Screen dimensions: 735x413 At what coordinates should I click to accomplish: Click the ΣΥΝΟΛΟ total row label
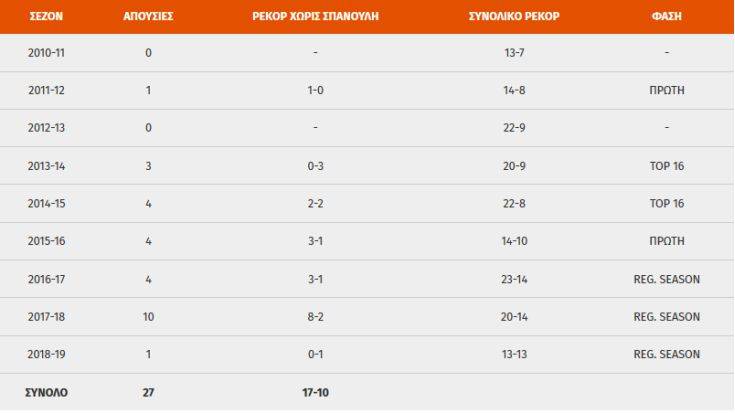tap(47, 393)
